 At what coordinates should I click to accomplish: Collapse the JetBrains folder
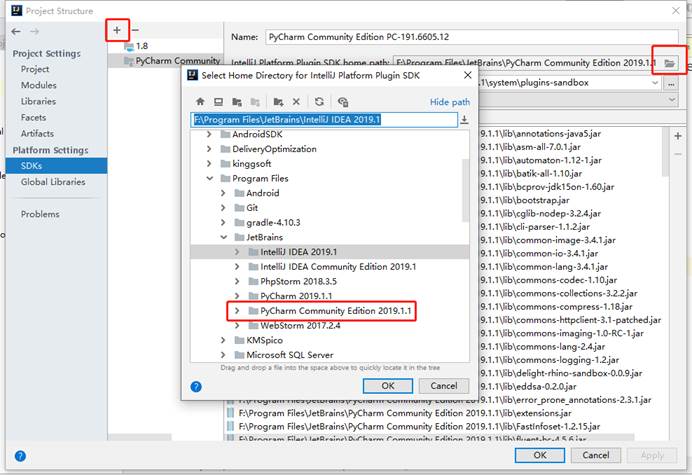[224, 238]
